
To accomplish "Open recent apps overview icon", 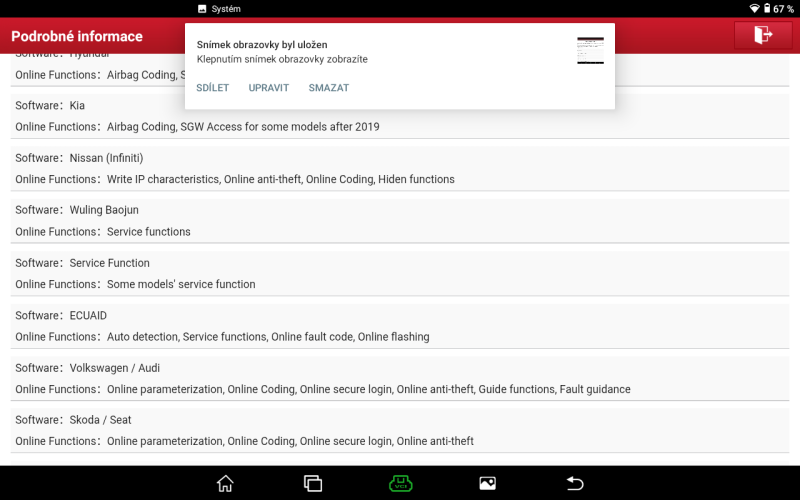I will click(x=313, y=483).
